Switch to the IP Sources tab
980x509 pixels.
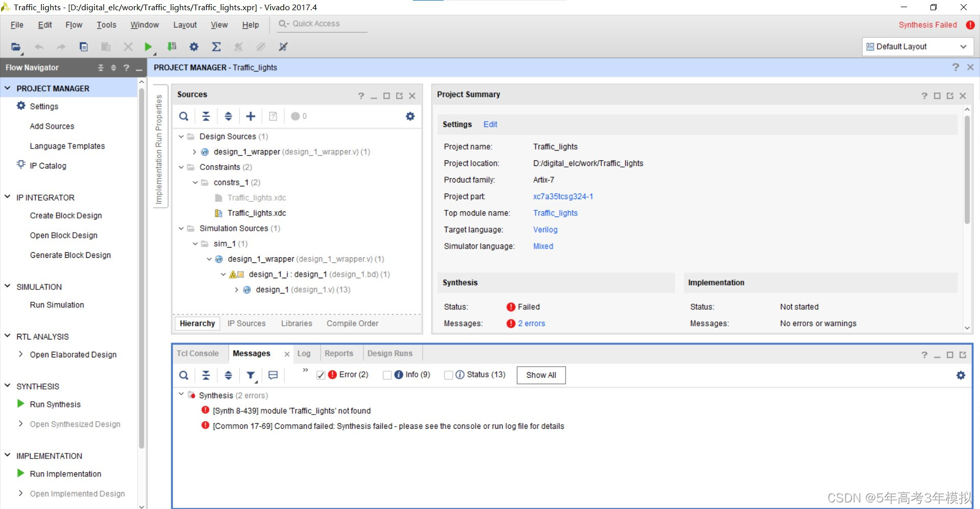(247, 323)
